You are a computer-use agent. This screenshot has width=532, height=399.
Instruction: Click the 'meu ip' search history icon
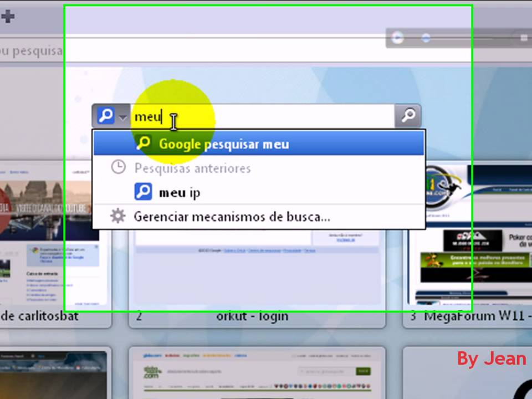pyautogui.click(x=143, y=192)
